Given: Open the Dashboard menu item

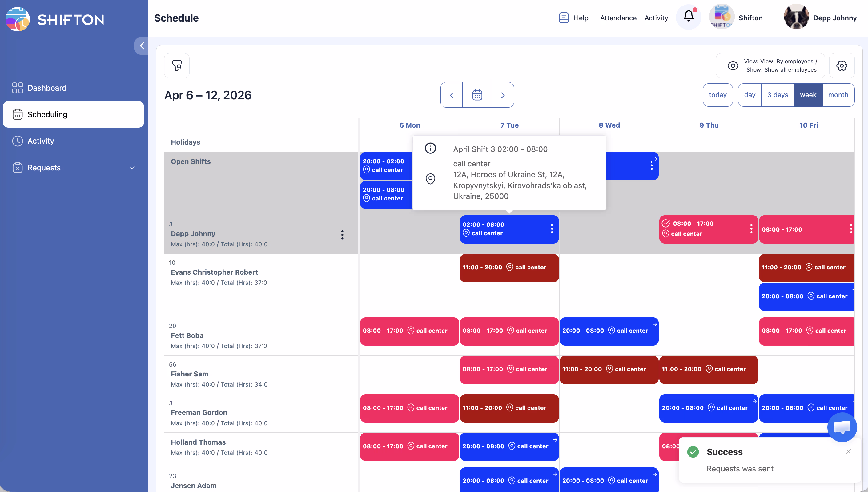Looking at the screenshot, I should point(47,88).
